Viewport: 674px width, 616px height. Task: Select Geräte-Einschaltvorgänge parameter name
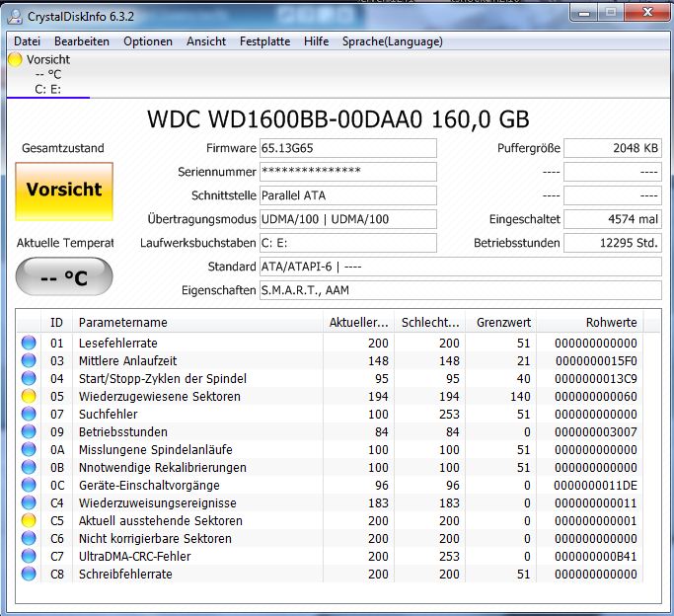tap(149, 486)
